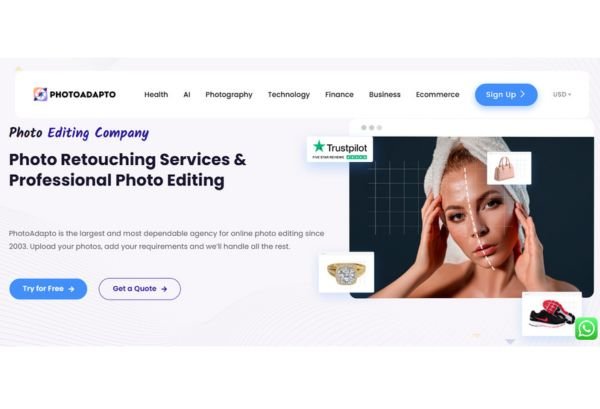The width and height of the screenshot is (600, 409).
Task: Click the arrow in Get a Quote
Action: point(164,289)
